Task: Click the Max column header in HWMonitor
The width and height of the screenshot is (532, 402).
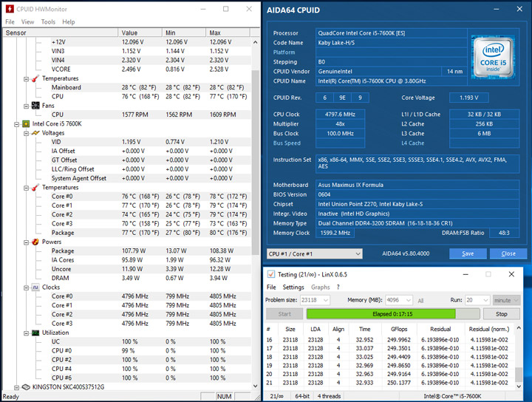Action: [228, 33]
